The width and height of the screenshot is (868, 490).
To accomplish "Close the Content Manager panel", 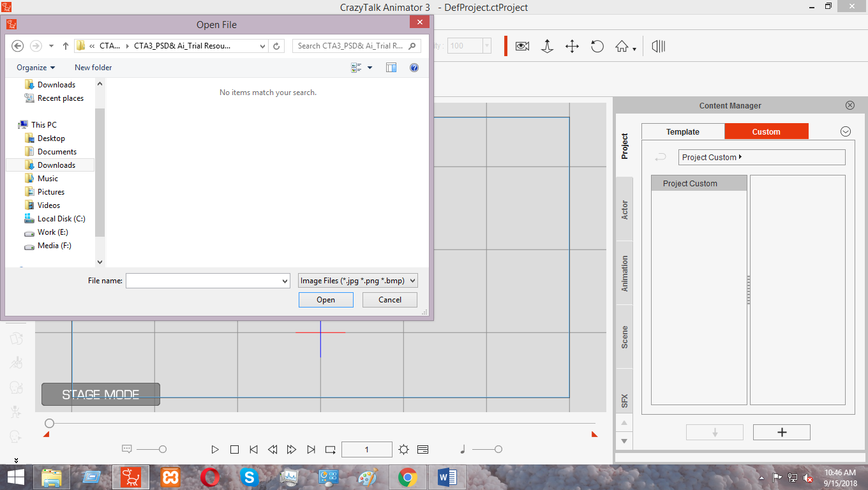I will click(x=850, y=105).
